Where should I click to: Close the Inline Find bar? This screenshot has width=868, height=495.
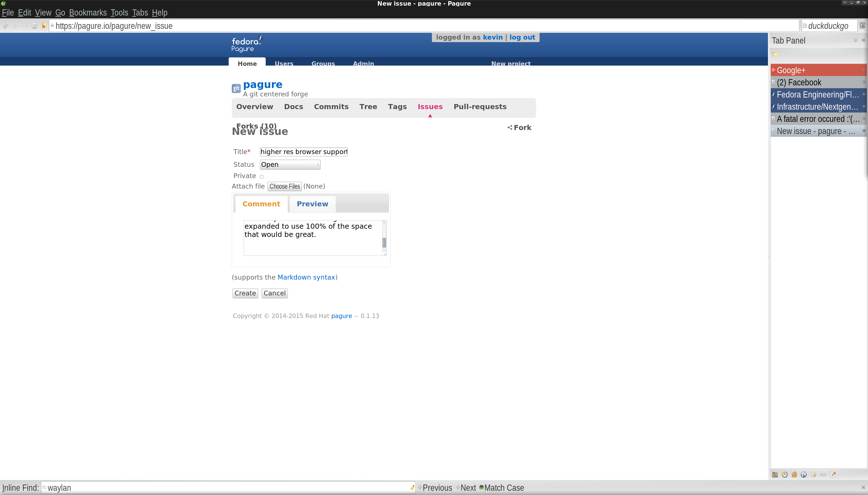point(863,488)
